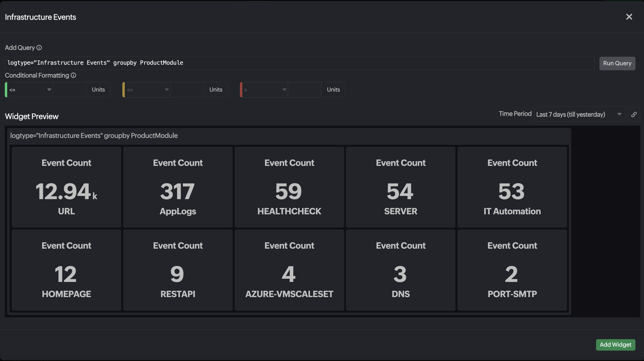Select the AppLogs event count tile
644x361 pixels.
[x=178, y=187]
